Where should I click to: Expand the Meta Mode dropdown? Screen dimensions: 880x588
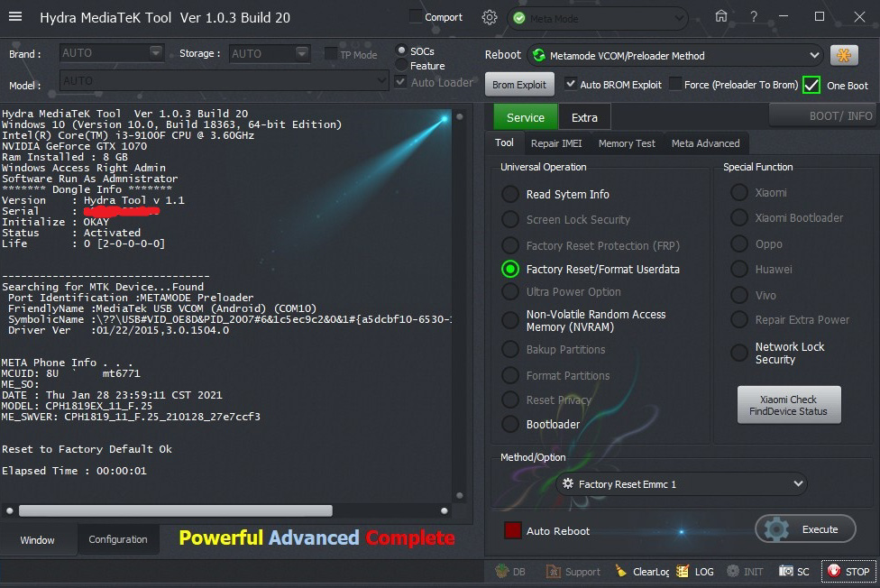[x=598, y=19]
